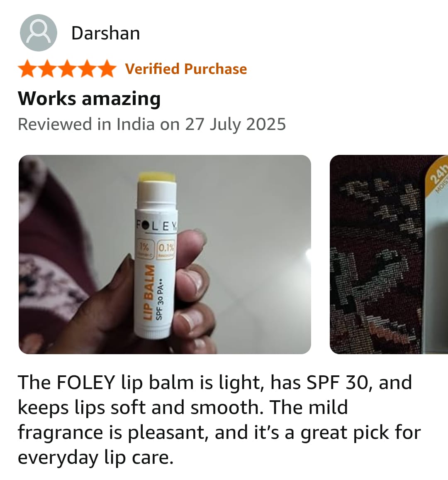The image size is (448, 480).
Task: Tap the 0.1% ingredient box on tube
Action: [x=166, y=250]
